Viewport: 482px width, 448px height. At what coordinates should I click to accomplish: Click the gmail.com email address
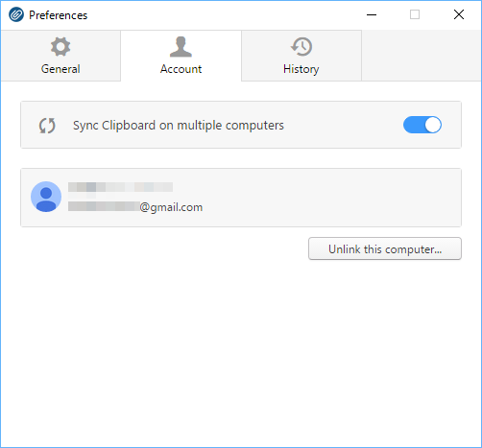point(135,207)
